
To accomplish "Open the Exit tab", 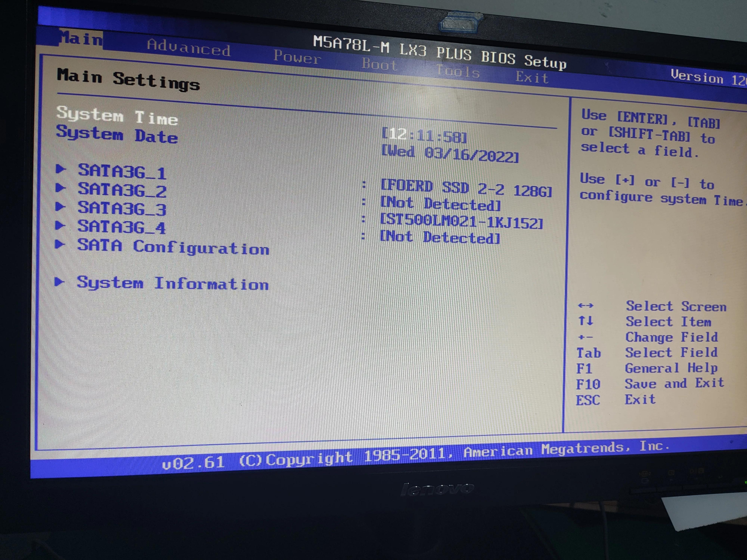I will pyautogui.click(x=532, y=77).
